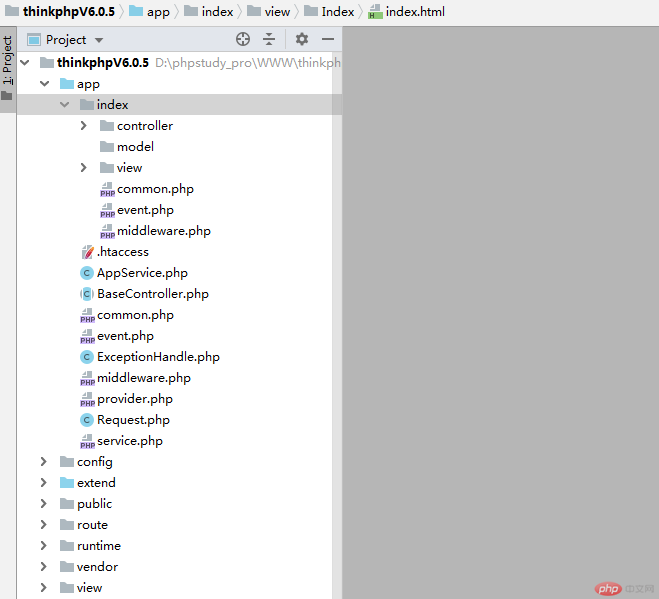
Task: Open Project panel settings gear
Action: coord(302,39)
